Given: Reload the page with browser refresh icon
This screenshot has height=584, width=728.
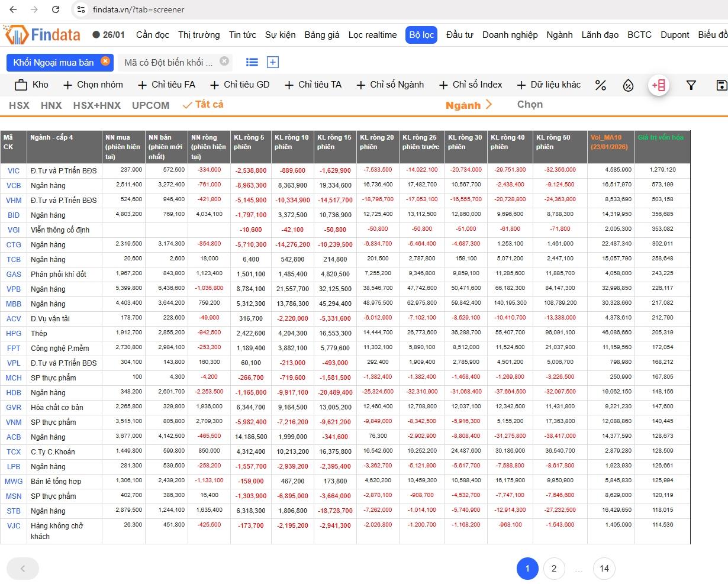Looking at the screenshot, I should 56,9.
